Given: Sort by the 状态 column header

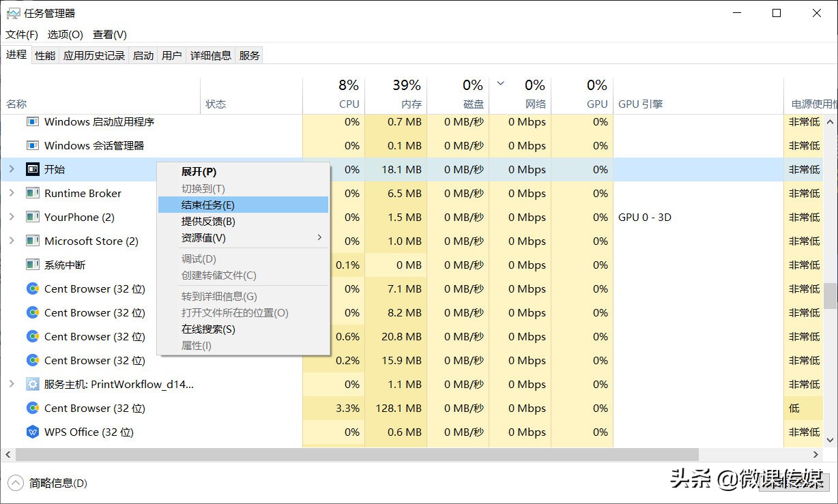Looking at the screenshot, I should point(251,95).
